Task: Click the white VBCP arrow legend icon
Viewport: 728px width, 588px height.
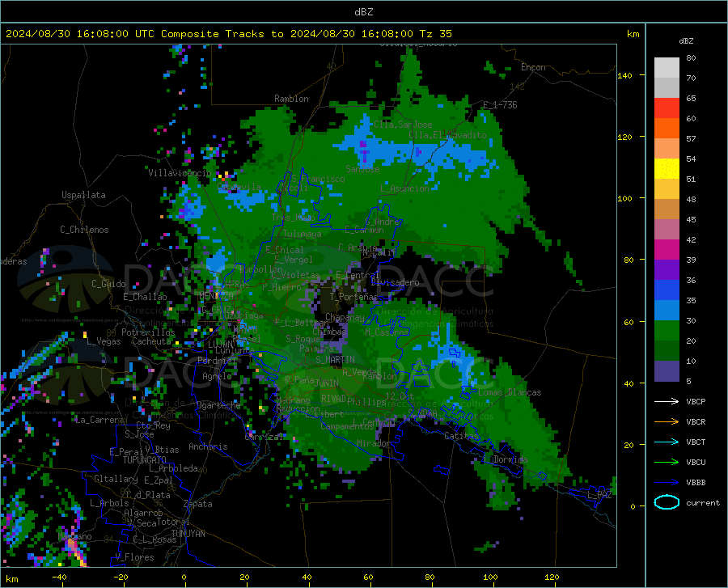Action: click(x=667, y=401)
